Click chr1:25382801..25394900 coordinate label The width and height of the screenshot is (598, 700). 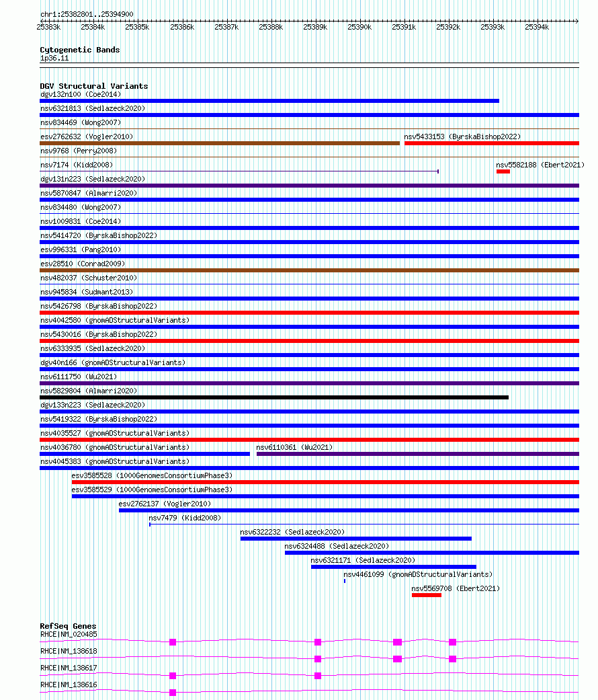pos(87,14)
